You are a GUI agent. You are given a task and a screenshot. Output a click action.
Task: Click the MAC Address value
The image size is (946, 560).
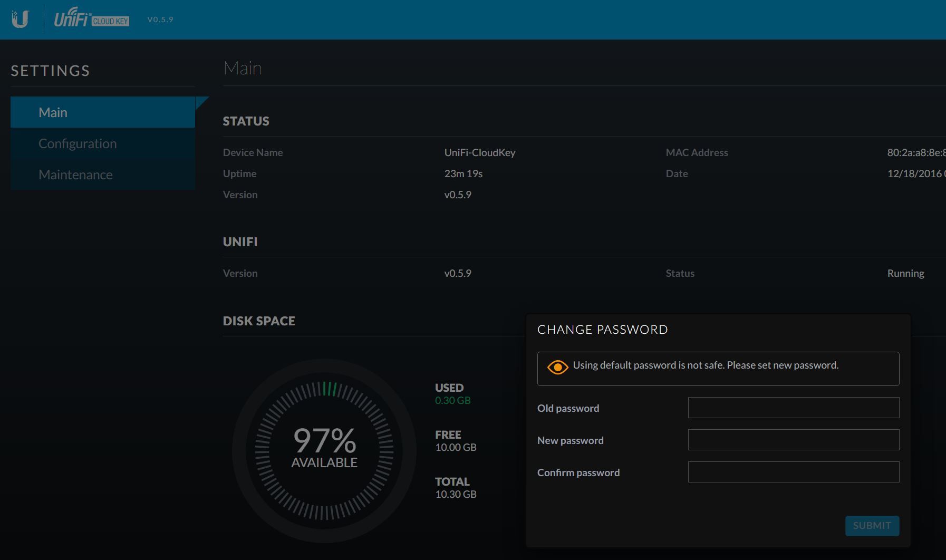915,152
